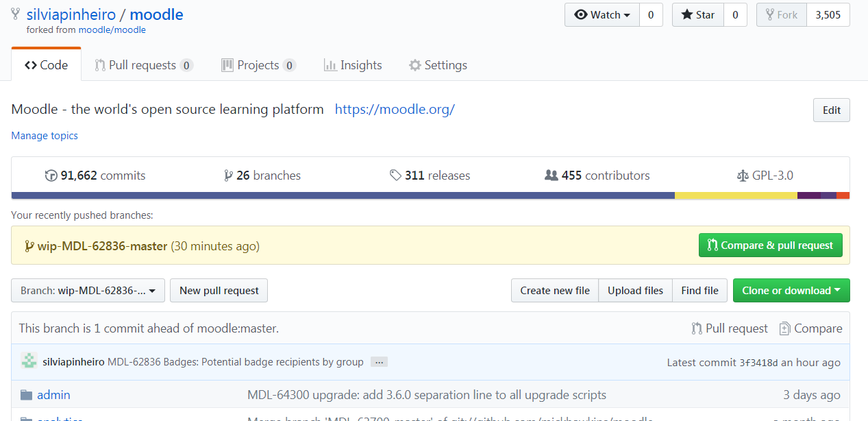Open the MDL-62836 Badges commit message

(236, 362)
